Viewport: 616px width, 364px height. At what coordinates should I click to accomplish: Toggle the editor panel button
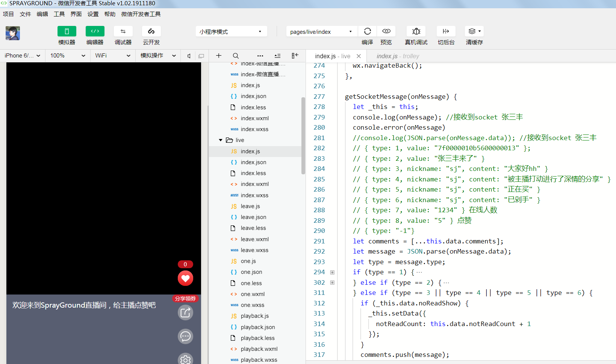[x=95, y=31]
